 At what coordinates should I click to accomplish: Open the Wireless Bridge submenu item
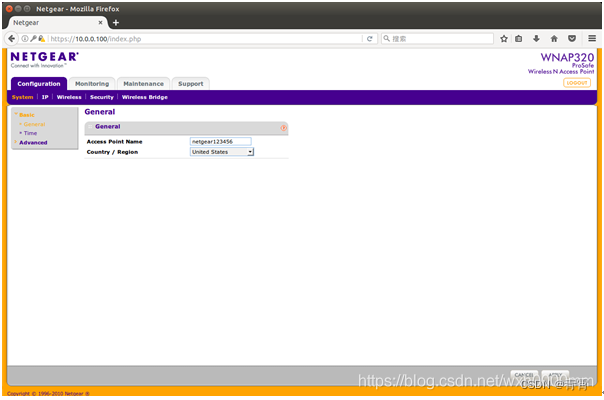[145, 97]
